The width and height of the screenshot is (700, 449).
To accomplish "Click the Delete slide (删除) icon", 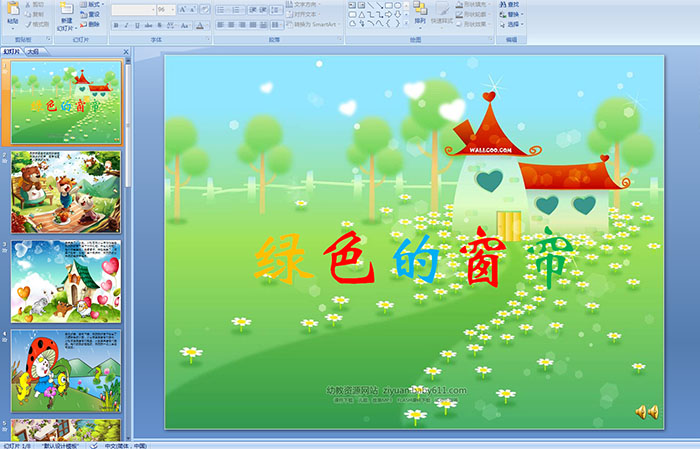I will coord(89,24).
